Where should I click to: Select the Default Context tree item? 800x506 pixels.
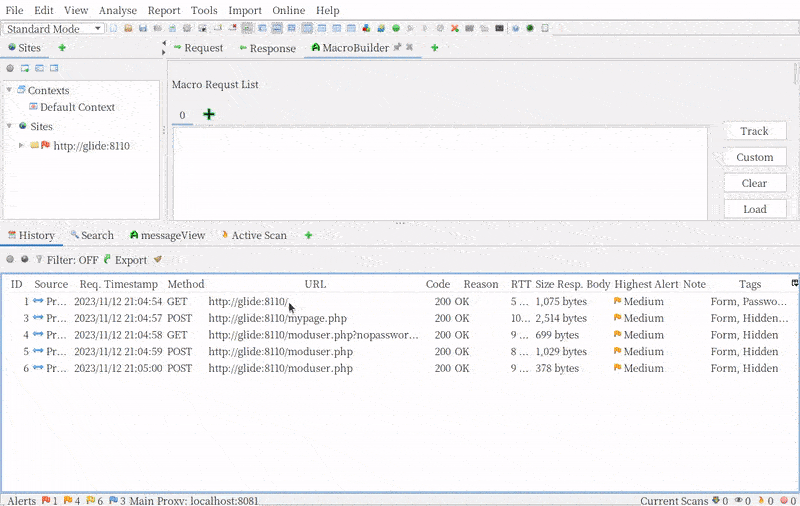tap(72, 107)
